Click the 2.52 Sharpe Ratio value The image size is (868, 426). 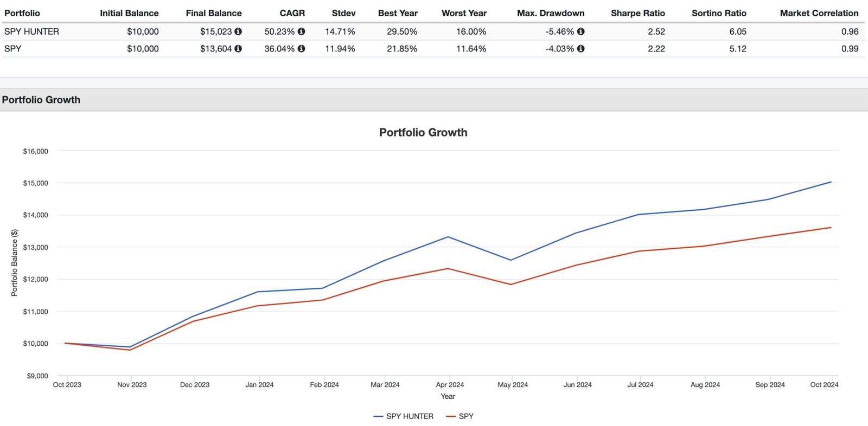tap(656, 31)
